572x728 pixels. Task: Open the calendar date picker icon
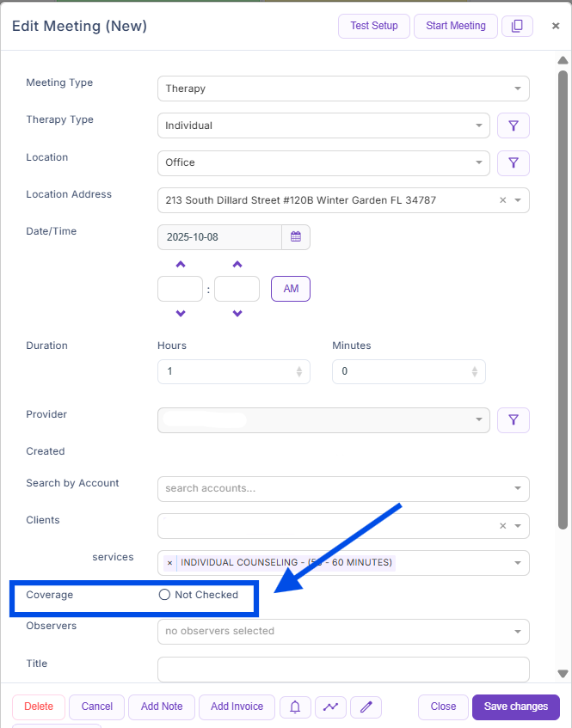click(296, 237)
